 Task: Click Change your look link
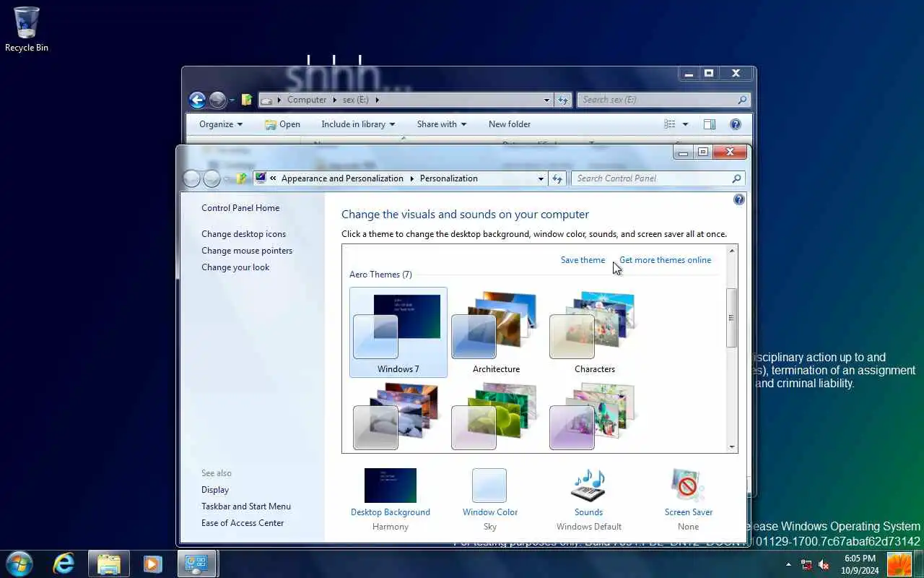click(x=235, y=267)
